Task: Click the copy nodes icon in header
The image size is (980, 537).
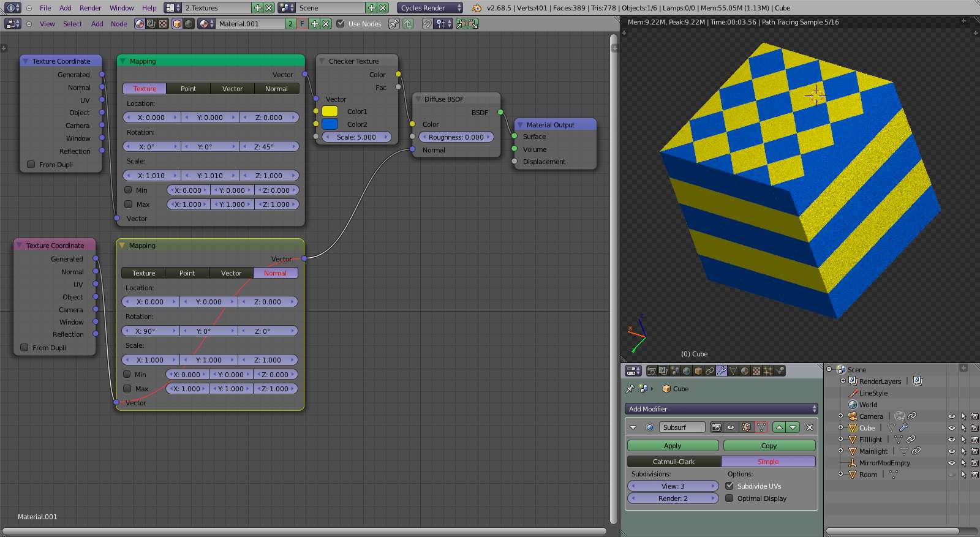Action: (x=461, y=24)
